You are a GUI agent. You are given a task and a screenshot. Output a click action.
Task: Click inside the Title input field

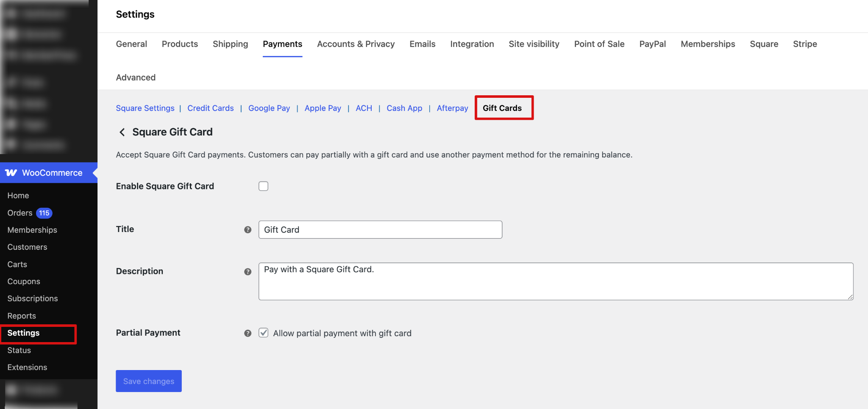pyautogui.click(x=380, y=229)
